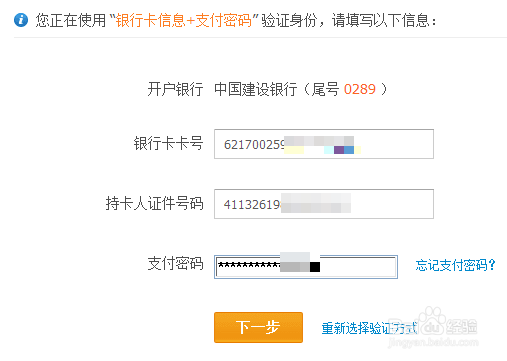The image size is (507, 361).
Task: Click the blurred part of the ID number
Action: pos(316,203)
